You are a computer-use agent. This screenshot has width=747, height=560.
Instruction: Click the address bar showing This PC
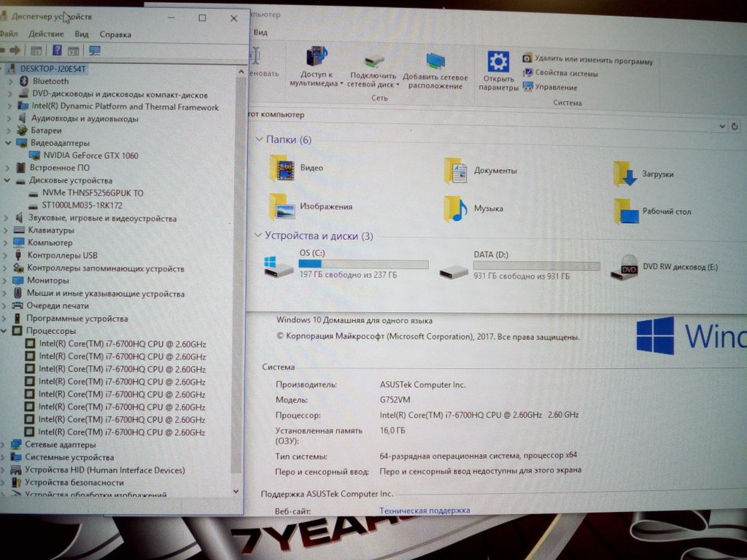pyautogui.click(x=481, y=115)
